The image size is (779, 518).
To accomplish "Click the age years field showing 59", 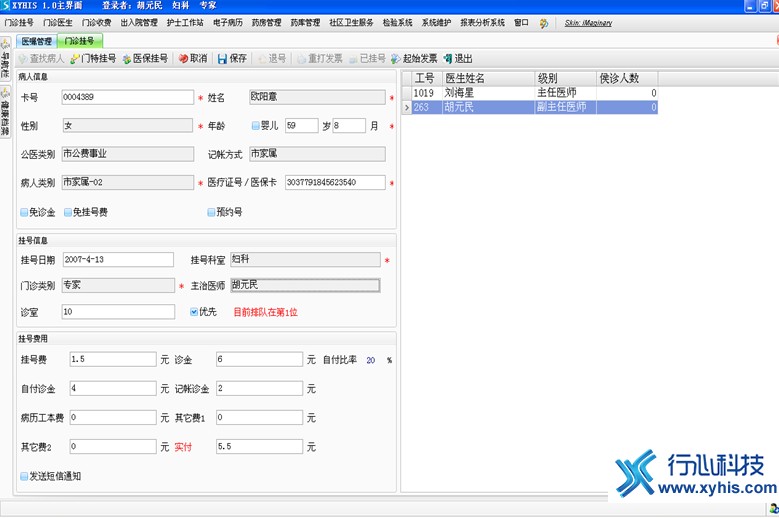I will pyautogui.click(x=302, y=125).
